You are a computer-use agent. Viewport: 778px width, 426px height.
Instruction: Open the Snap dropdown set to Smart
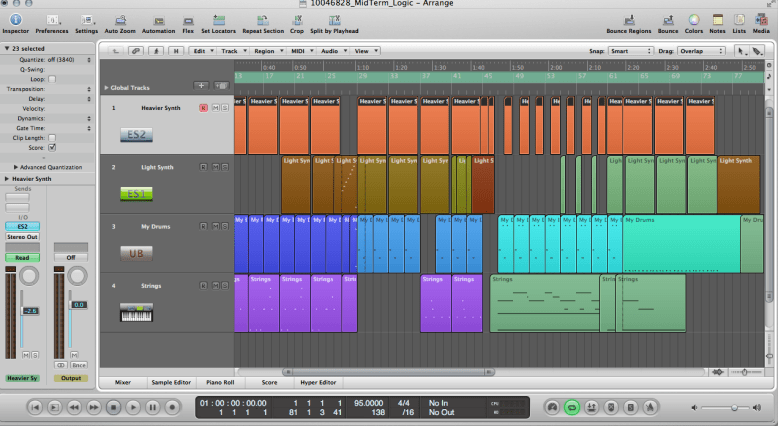point(632,50)
